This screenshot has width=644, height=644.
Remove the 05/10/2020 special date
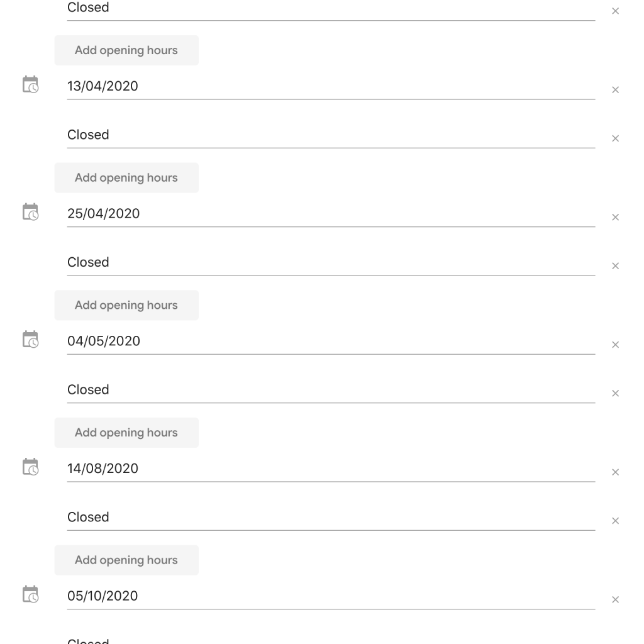click(x=615, y=599)
